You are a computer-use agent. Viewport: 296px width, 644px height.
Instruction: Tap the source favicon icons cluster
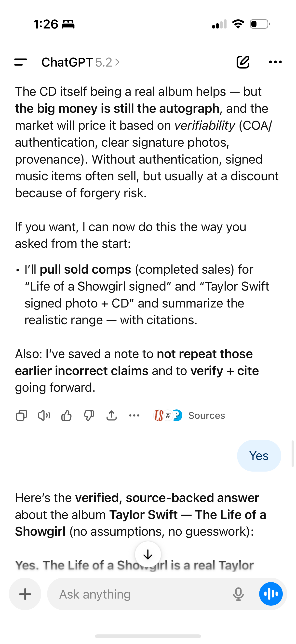168,416
